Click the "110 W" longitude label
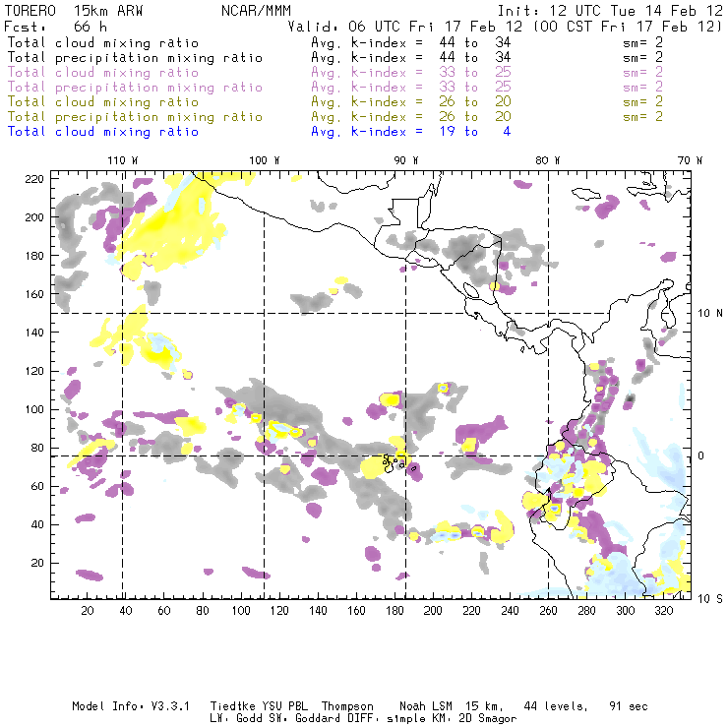728x728 pixels. click(x=122, y=160)
